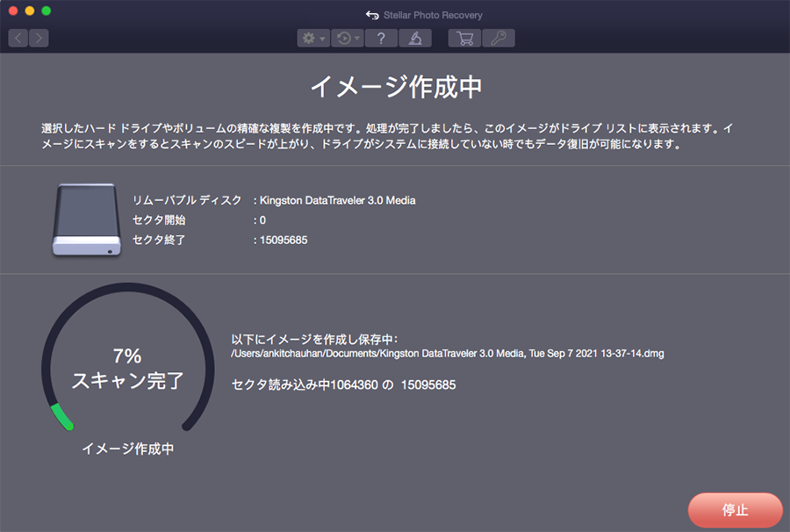Viewport: 790px width, 532px height.
Task: Click the Kingston DataTraveler 3.0 Media disk name
Action: pos(338,200)
